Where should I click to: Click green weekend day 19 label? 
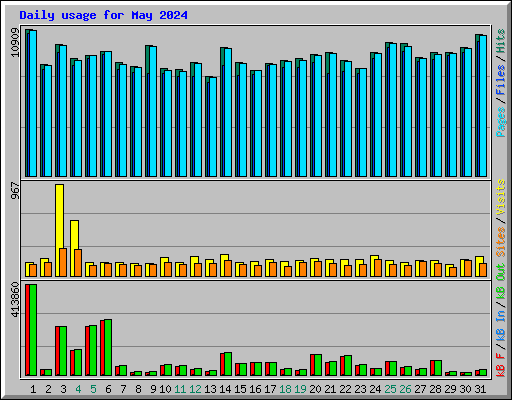(300, 389)
